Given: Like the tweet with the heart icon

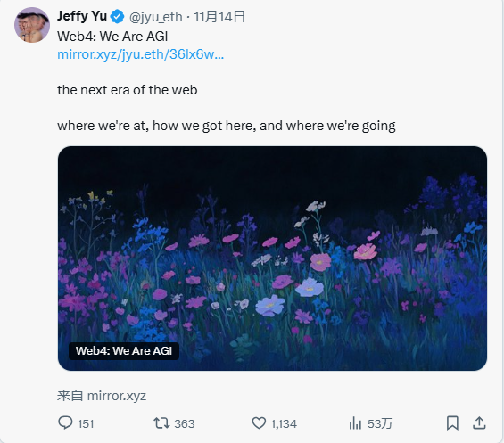Looking at the screenshot, I should click(x=259, y=423).
